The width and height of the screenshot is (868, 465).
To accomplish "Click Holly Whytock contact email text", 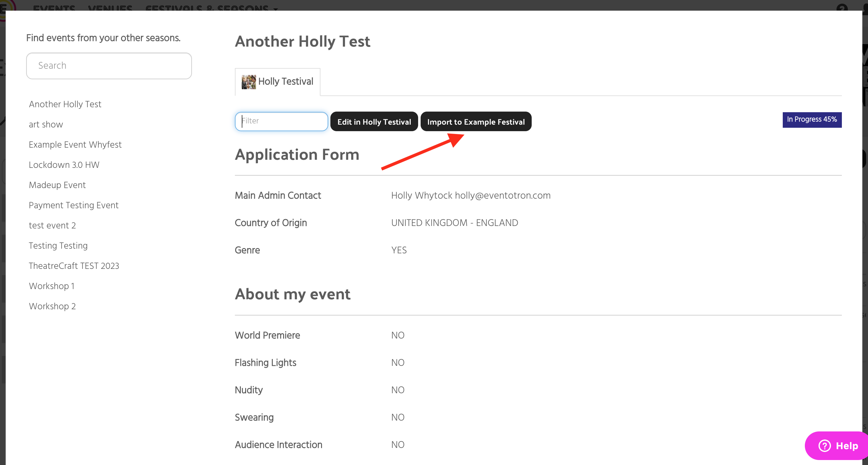I will 470,196.
